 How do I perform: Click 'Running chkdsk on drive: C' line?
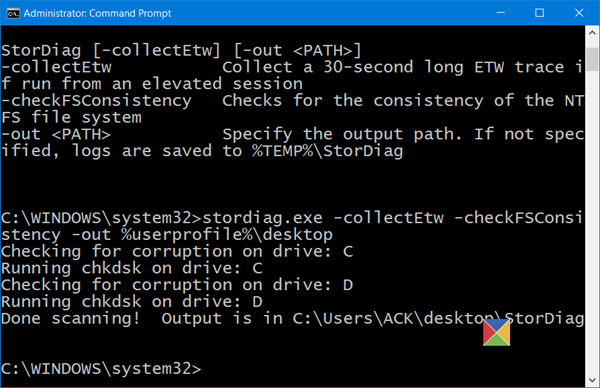coord(132,268)
